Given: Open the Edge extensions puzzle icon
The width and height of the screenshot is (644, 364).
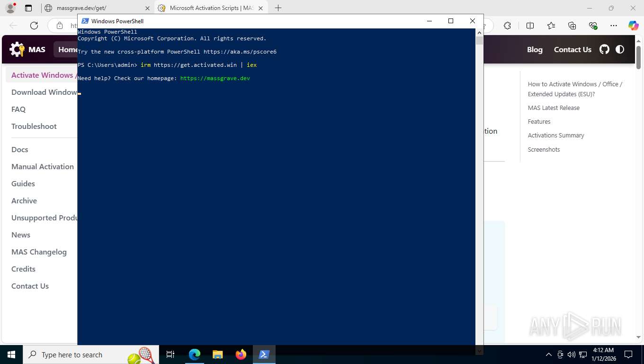Looking at the screenshot, I should 507,26.
